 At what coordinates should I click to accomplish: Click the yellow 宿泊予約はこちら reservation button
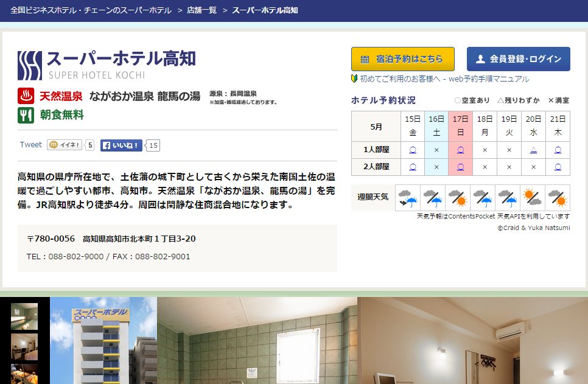pyautogui.click(x=403, y=59)
